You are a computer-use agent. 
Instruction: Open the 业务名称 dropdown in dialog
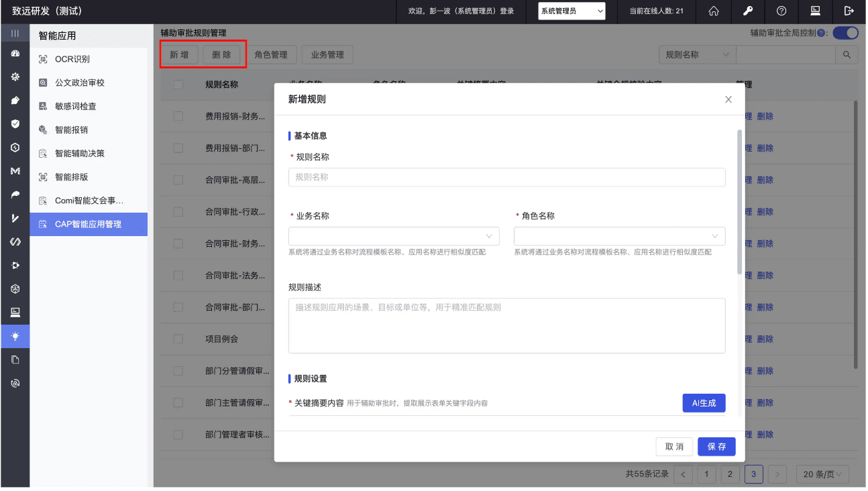coord(394,236)
